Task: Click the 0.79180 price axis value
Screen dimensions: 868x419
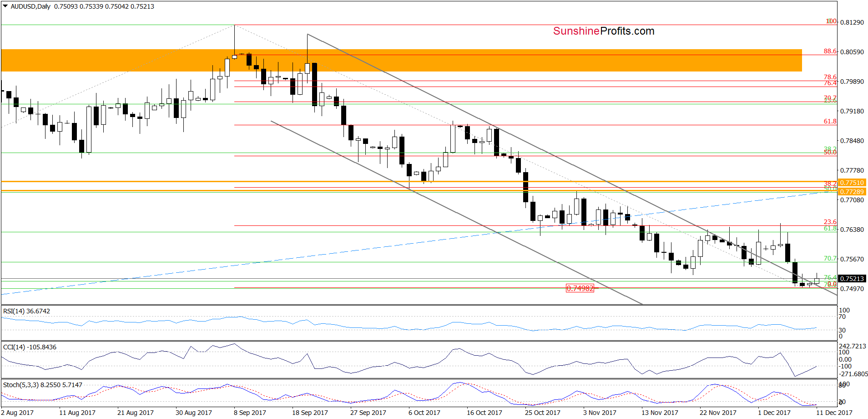Action: pos(852,111)
